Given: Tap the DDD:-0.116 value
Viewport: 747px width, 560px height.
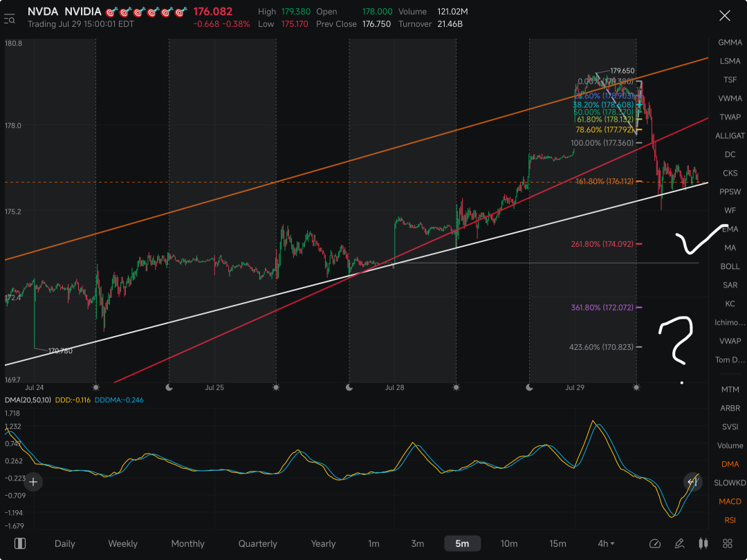Looking at the screenshot, I should [73, 400].
